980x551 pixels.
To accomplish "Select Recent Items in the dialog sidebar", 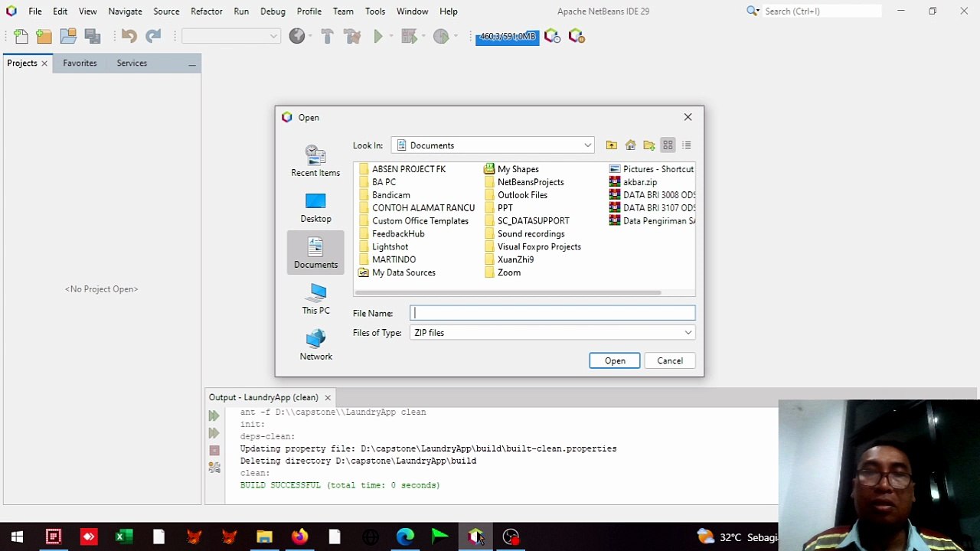I will pos(315,161).
